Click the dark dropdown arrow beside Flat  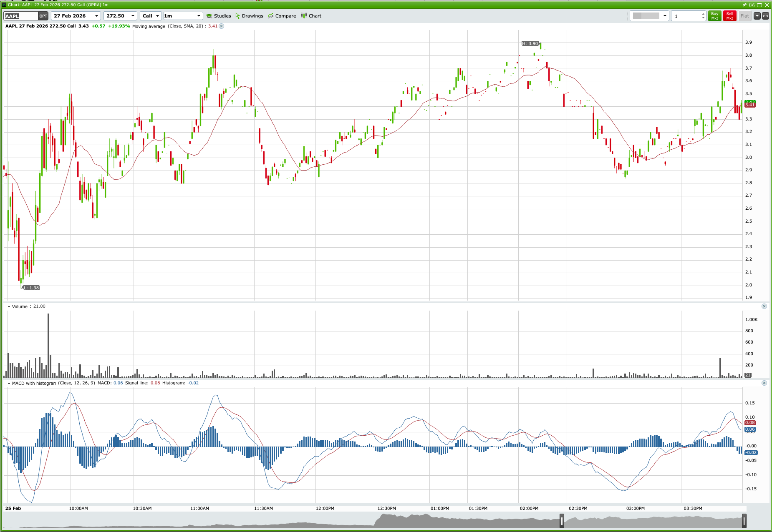point(757,16)
